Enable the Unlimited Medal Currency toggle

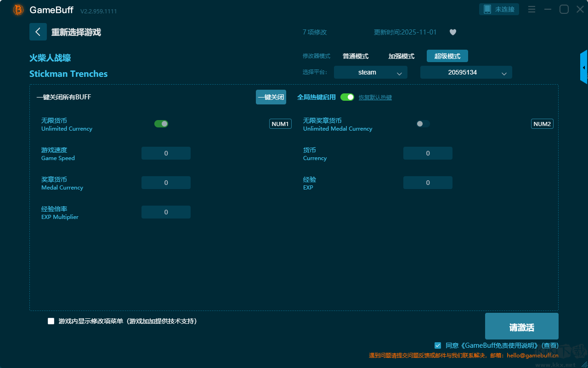423,124
